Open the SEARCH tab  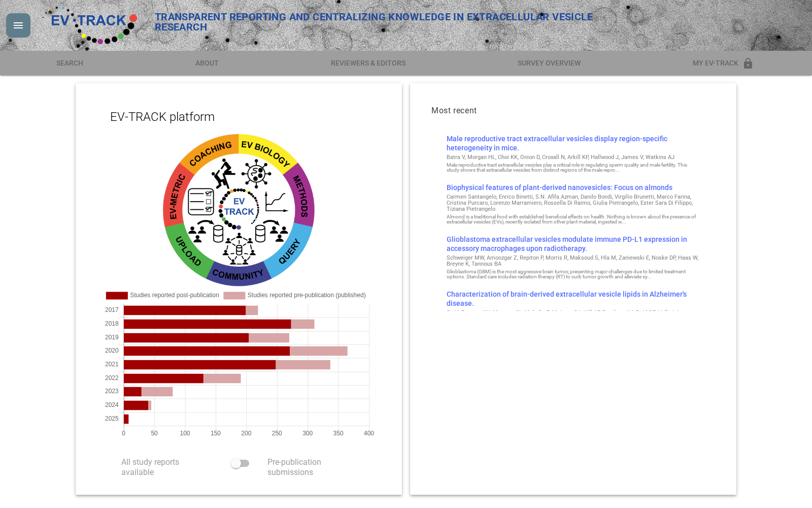[70, 63]
